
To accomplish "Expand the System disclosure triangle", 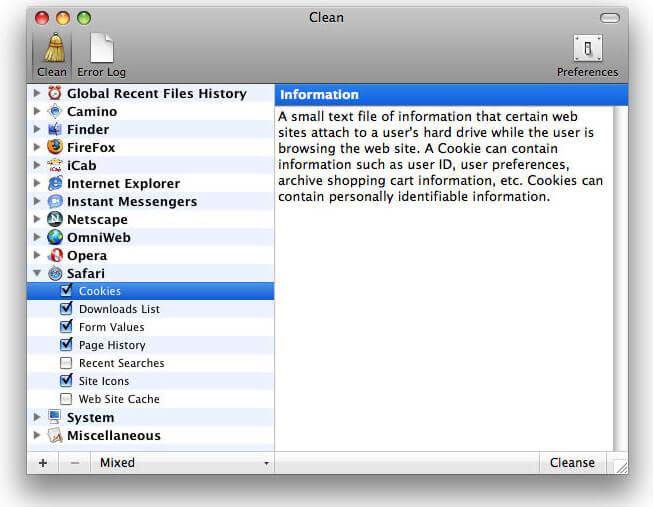I will click(x=37, y=417).
